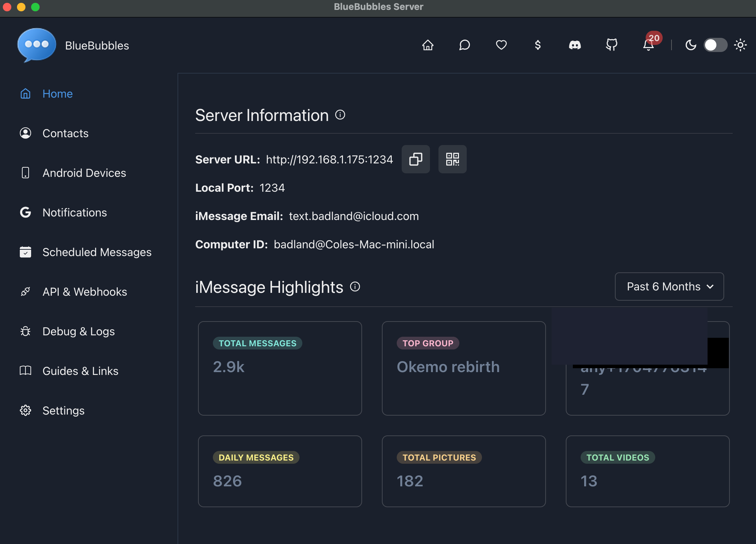The width and height of the screenshot is (756, 544).
Task: Click the dollar sponsorship icon
Action: point(538,45)
